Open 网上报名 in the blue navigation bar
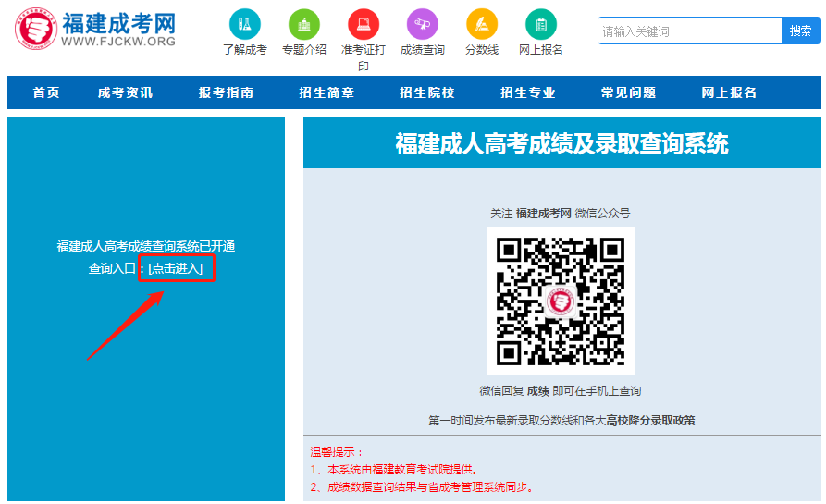The image size is (826, 504). [x=730, y=92]
